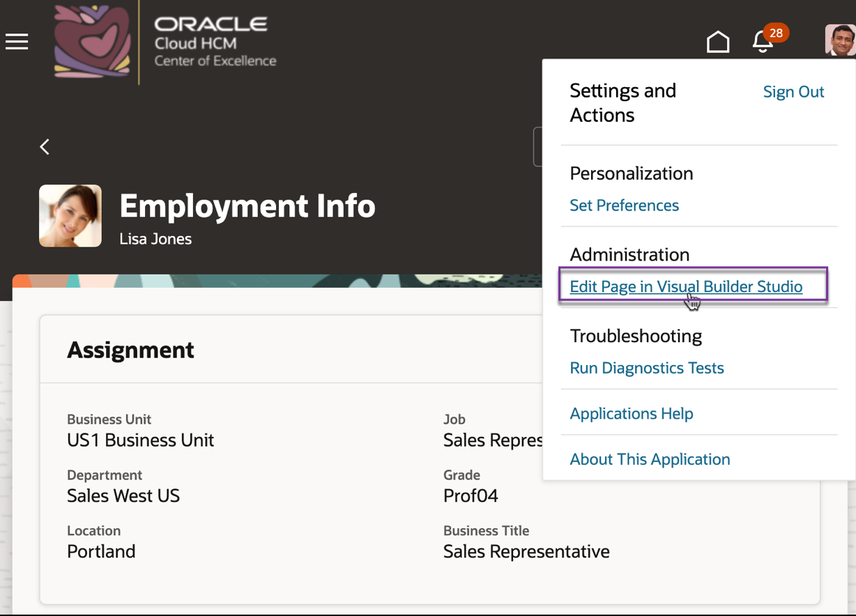856x616 pixels.
Task: Go to the Home page icon
Action: pyautogui.click(x=718, y=43)
